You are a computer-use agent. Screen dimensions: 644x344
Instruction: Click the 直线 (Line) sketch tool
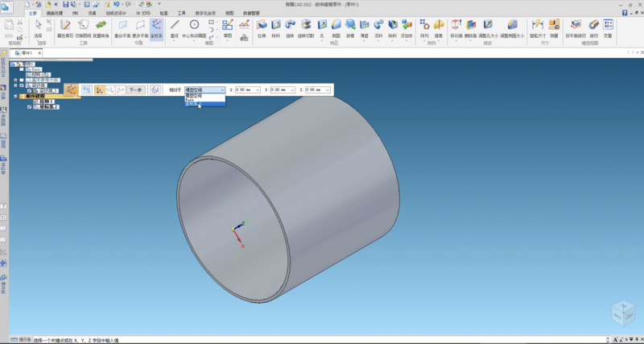point(174,27)
